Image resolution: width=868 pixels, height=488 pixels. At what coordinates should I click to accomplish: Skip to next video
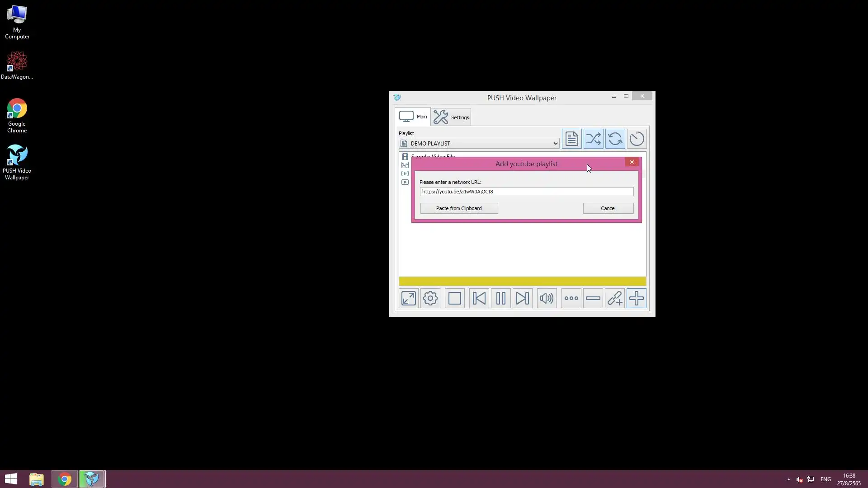(522, 298)
